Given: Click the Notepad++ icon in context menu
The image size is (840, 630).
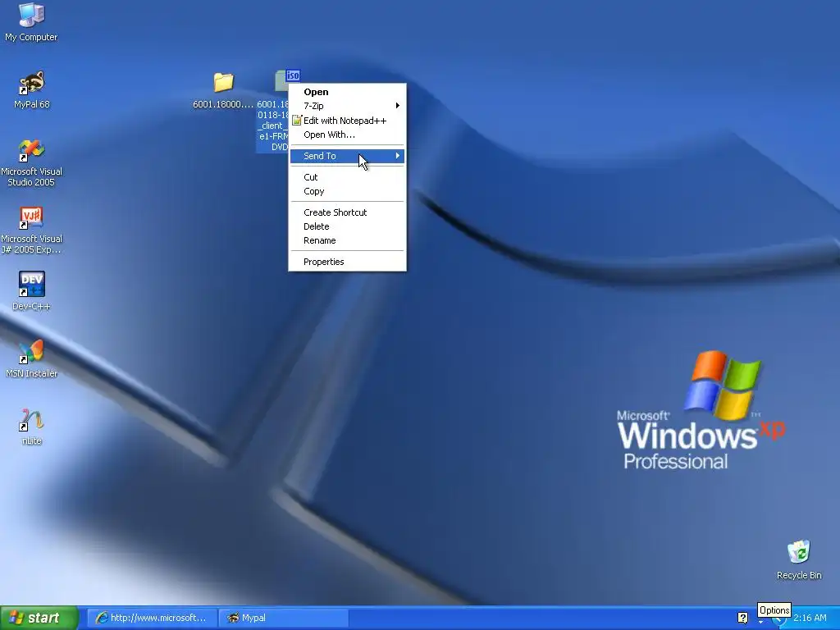Looking at the screenshot, I should (x=296, y=121).
